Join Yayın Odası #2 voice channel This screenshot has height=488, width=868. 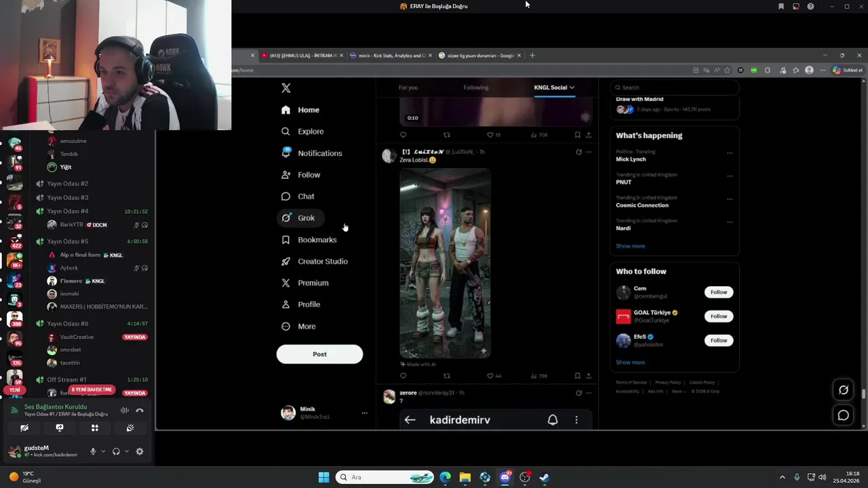point(67,184)
